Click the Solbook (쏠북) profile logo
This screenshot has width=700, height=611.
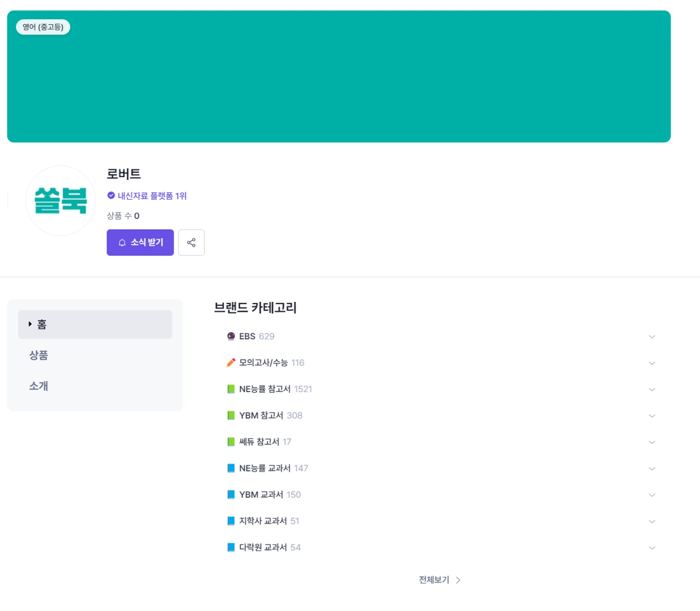click(60, 201)
